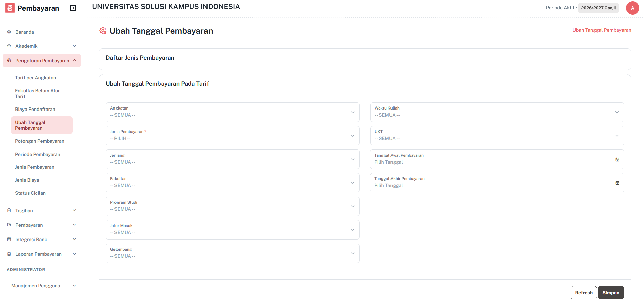Click the page title gear icon
The height and width of the screenshot is (304, 644).
click(103, 31)
